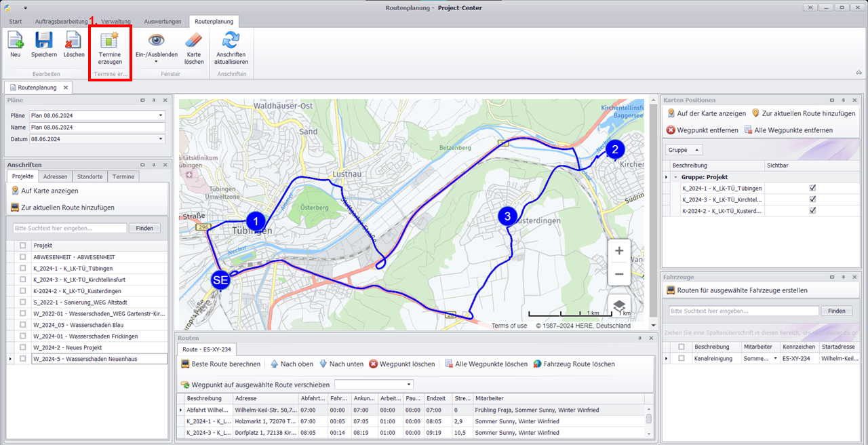Screen dimensions: 868x445
Task: Open the Pläne dropdown list
Action: click(161, 115)
